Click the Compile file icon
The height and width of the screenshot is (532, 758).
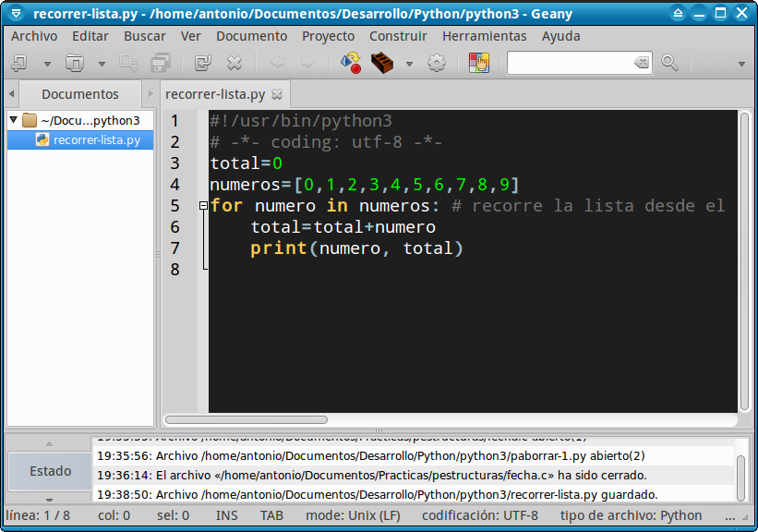pos(351,63)
